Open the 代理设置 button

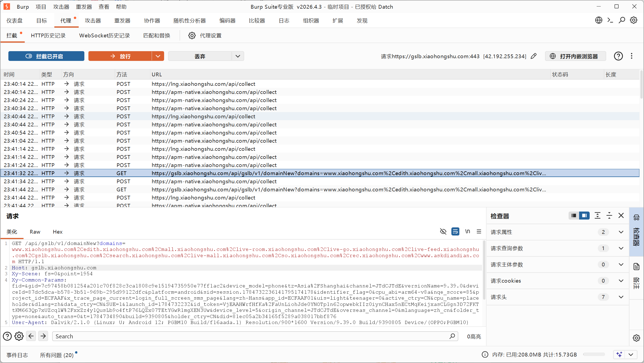(x=205, y=35)
